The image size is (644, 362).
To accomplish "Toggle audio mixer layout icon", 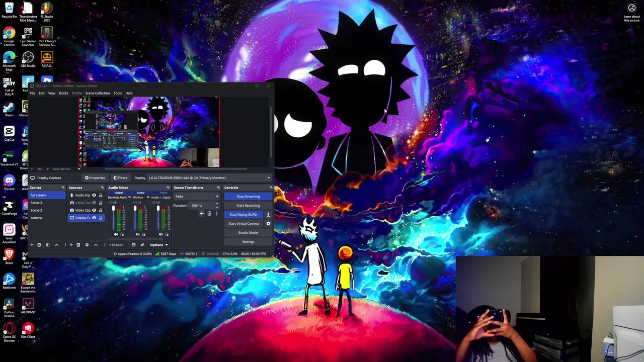I will pos(133,245).
